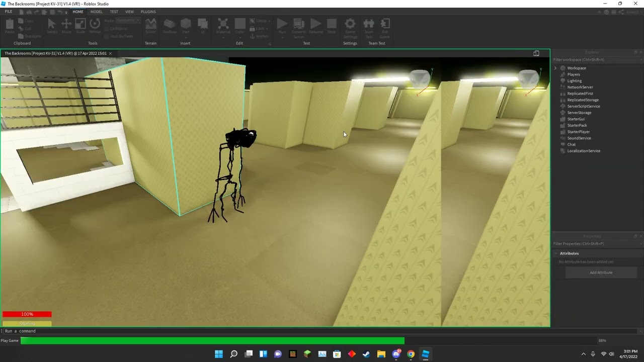Switch to Current: Server view
This screenshot has width=644, height=362.
point(299,28)
